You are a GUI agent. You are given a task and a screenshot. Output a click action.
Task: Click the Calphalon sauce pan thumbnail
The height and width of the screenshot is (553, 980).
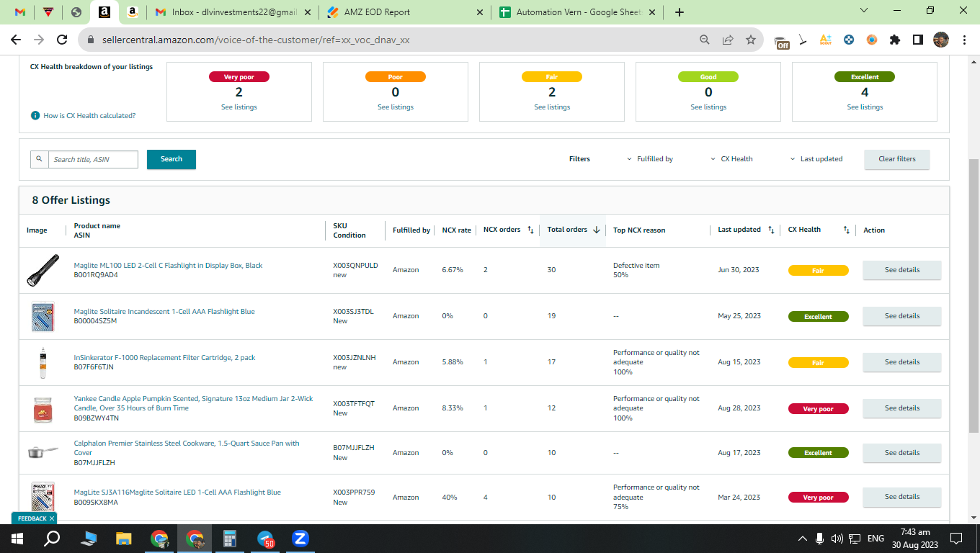point(43,453)
